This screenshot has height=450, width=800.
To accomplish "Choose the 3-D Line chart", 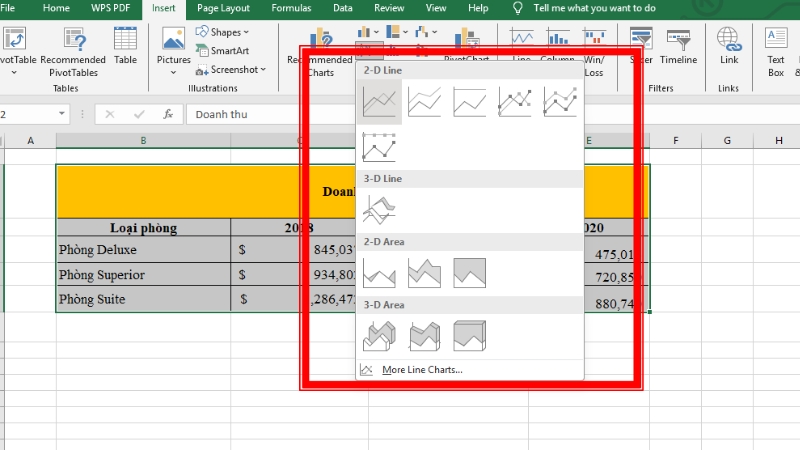I will [x=381, y=210].
